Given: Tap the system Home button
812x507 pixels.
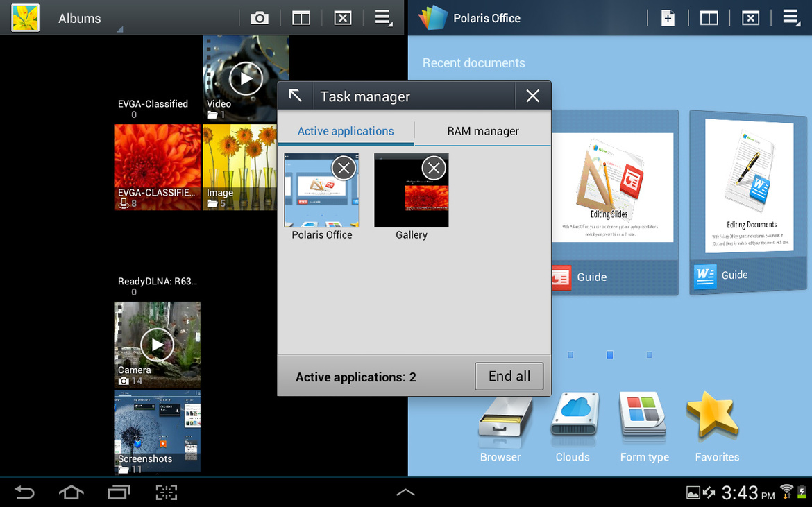Looking at the screenshot, I should 71,492.
